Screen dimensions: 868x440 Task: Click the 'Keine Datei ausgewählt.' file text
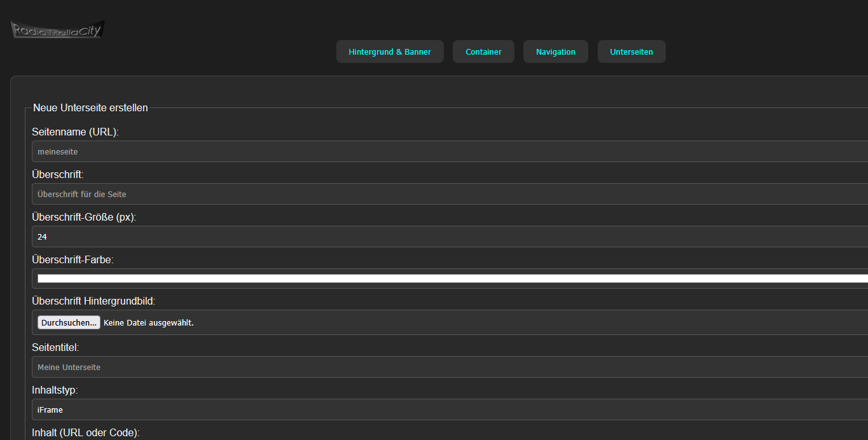[x=148, y=323]
